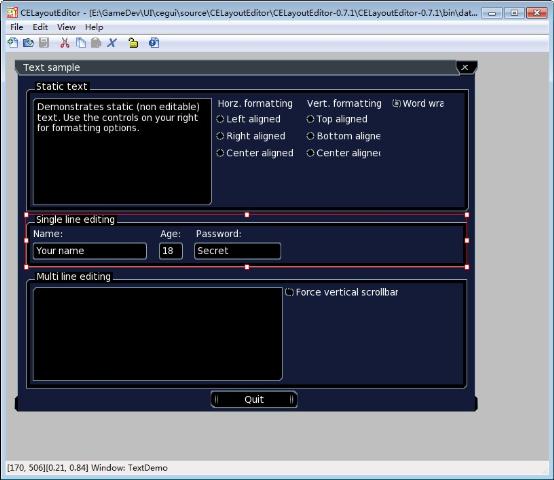Image resolution: width=554 pixels, height=480 pixels.
Task: Click the Save disk icon in toolbar
Action: click(44, 43)
